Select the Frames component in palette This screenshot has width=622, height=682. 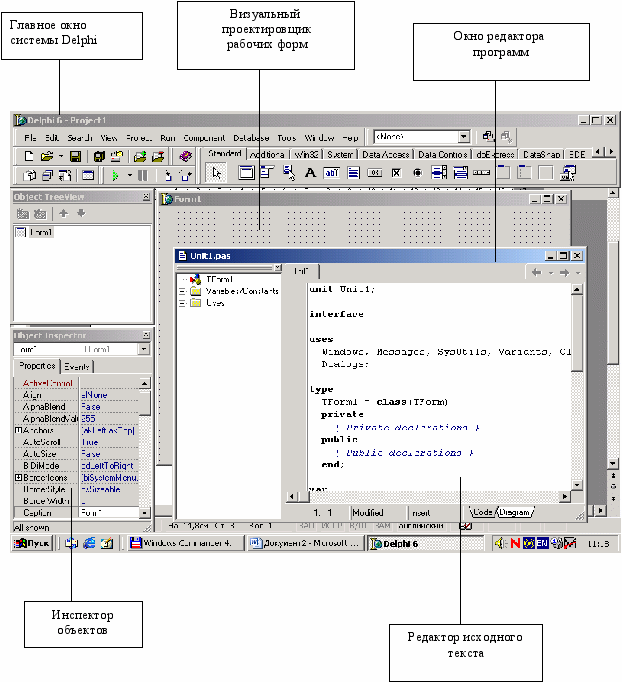point(246,173)
